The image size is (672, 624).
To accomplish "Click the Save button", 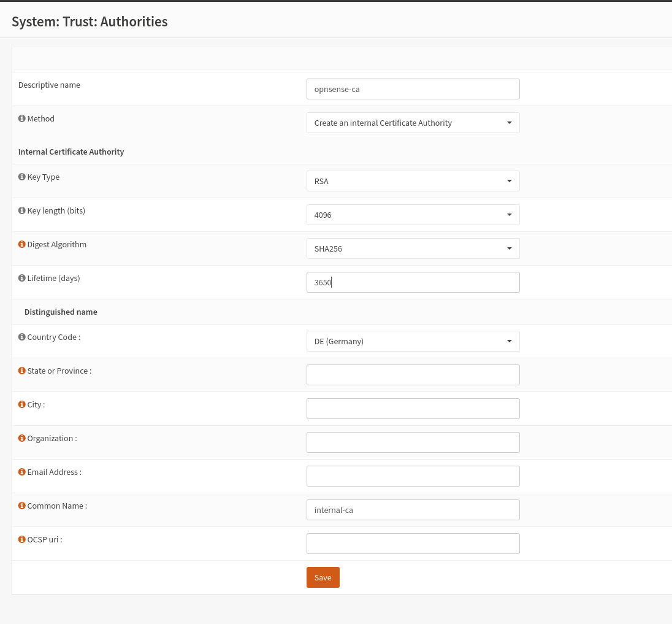I will click(323, 577).
